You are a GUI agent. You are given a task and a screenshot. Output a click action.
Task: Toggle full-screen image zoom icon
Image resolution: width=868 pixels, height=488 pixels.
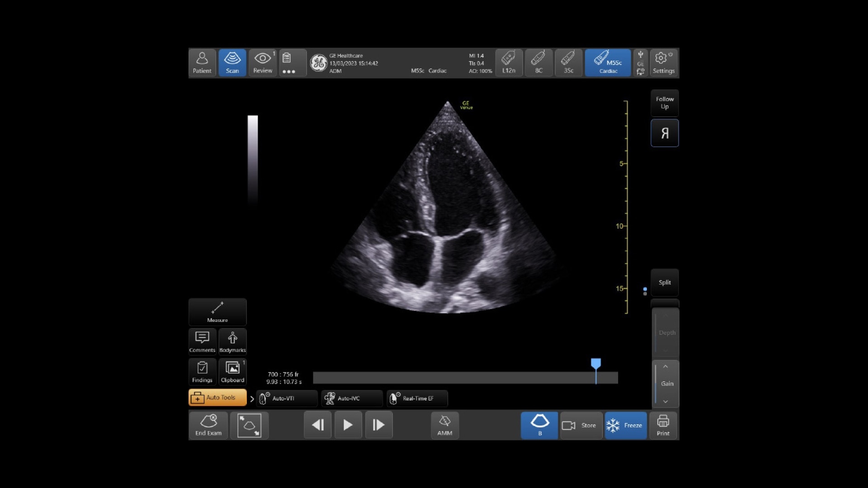tap(250, 425)
